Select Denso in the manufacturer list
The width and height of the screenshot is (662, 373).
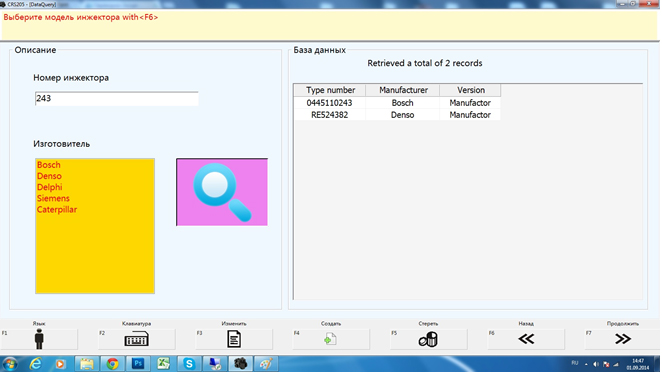49,176
